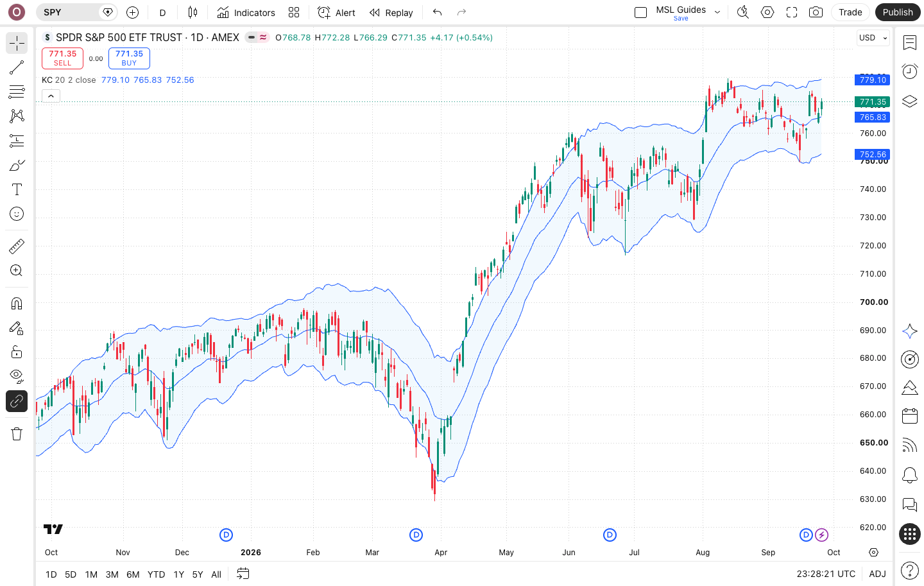Viewport: 924px width, 586px height.
Task: Toggle lock all drawing tools
Action: click(x=17, y=352)
